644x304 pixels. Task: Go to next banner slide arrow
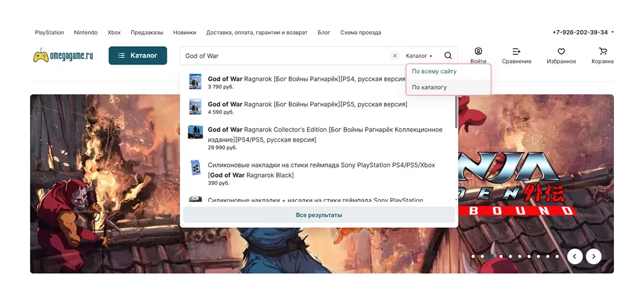coord(594,257)
